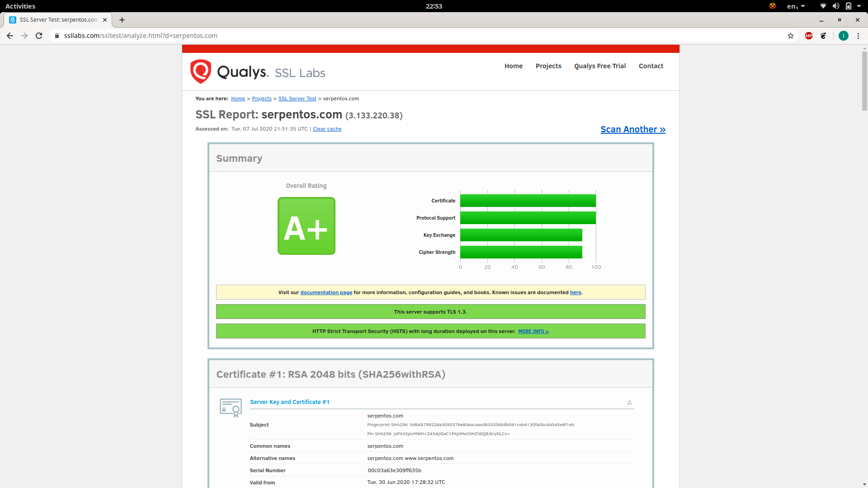Select the SSL Server Test browser tab
Viewport: 868px width, 488px height.
(58, 20)
